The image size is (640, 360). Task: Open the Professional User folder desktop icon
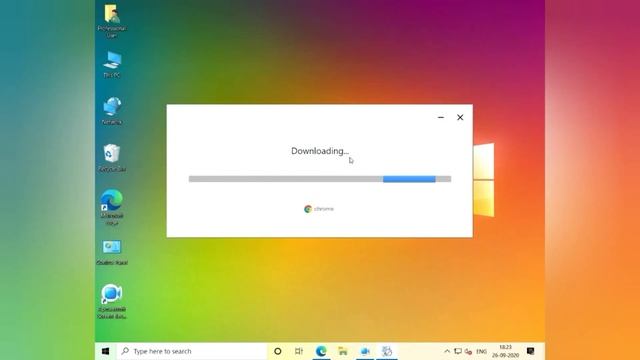112,21
